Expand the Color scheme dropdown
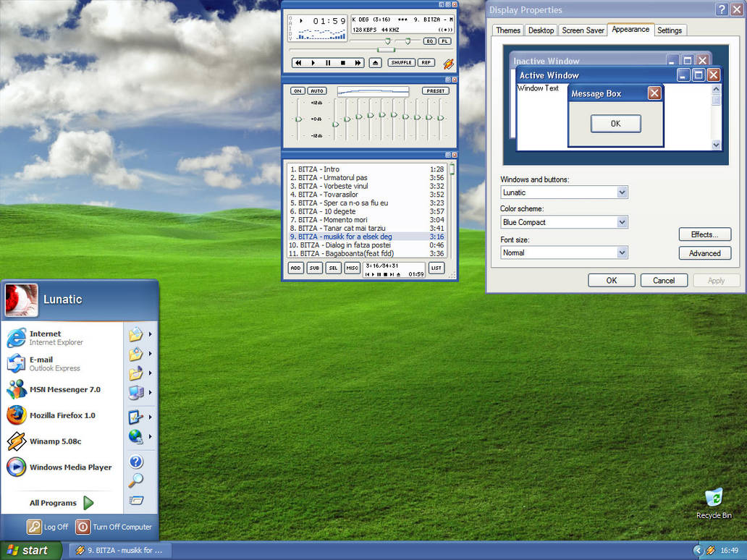This screenshot has height=560, width=747. tap(622, 222)
